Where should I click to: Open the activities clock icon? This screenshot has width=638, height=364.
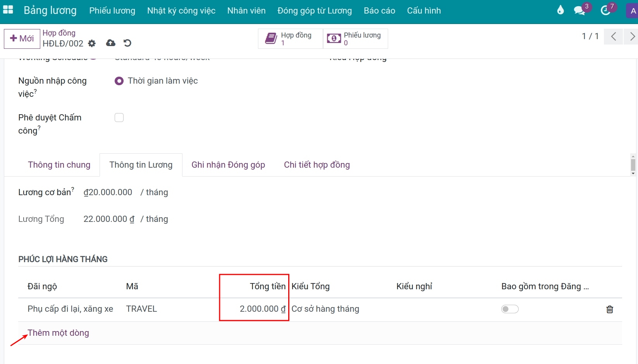(605, 10)
